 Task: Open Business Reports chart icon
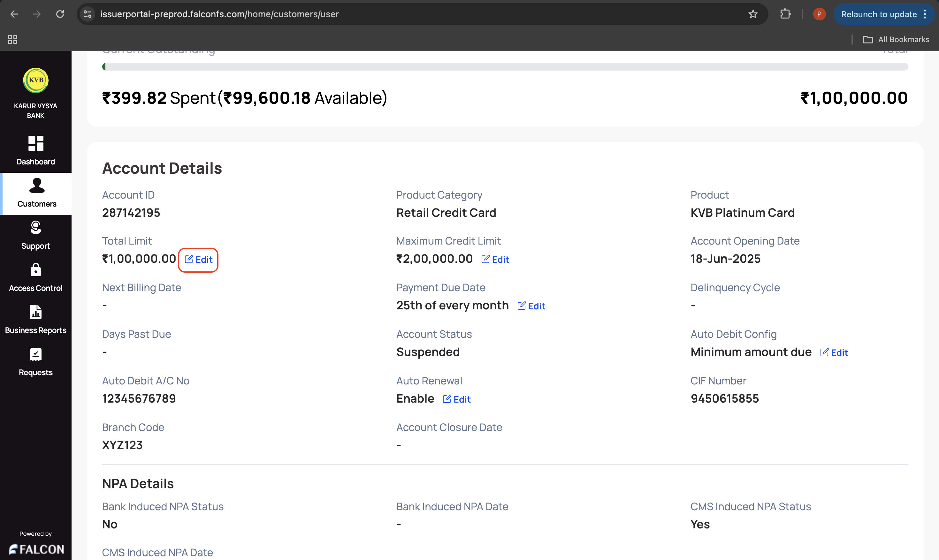coord(36,312)
